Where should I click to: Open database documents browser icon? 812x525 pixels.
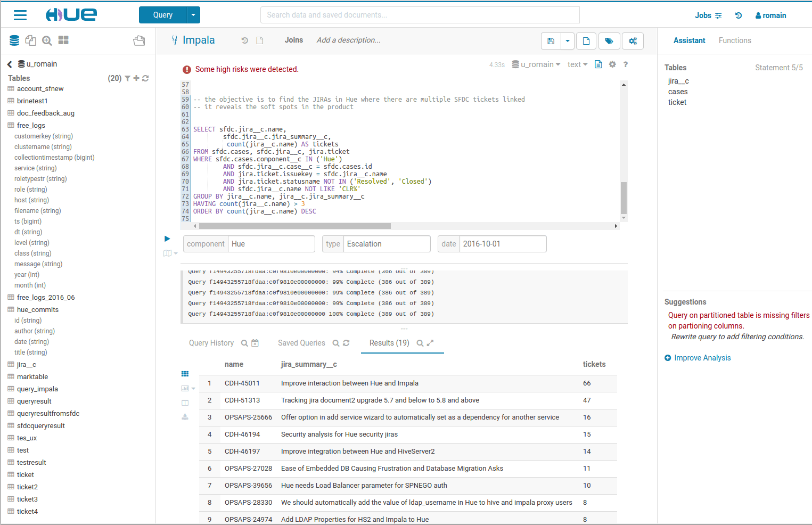point(30,40)
